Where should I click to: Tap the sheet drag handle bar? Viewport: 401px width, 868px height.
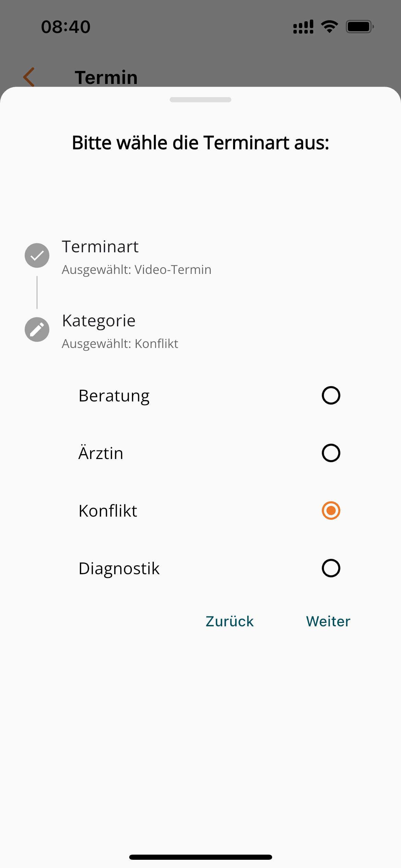pyautogui.click(x=200, y=99)
